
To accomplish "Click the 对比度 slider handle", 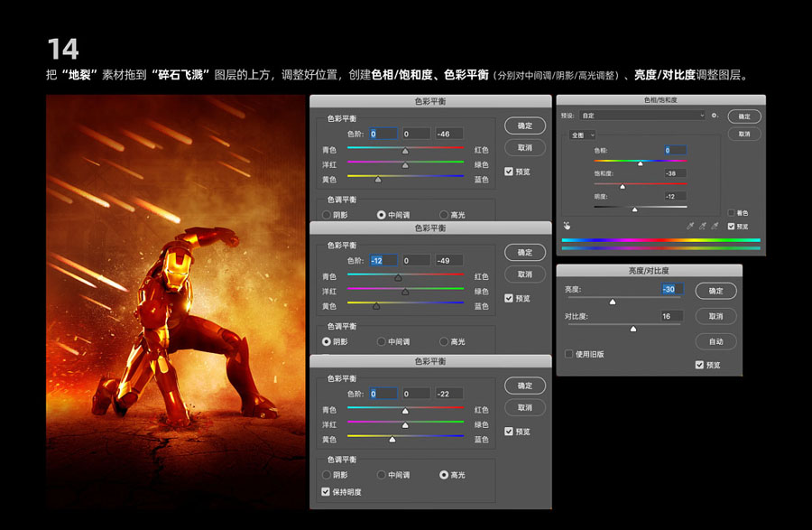I will click(x=633, y=329).
